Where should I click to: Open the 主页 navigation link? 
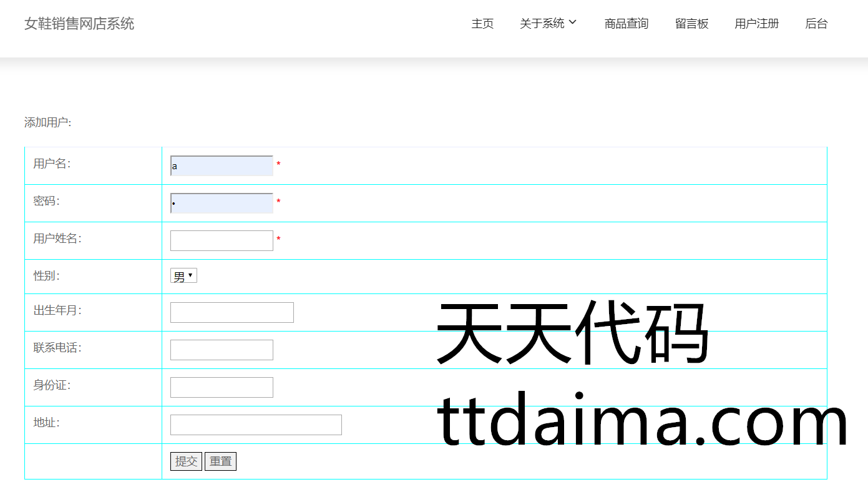(x=482, y=24)
